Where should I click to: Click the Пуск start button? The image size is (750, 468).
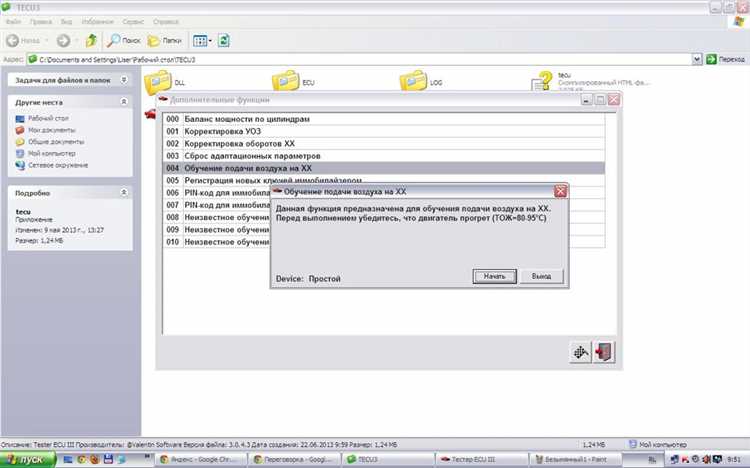pos(24,458)
